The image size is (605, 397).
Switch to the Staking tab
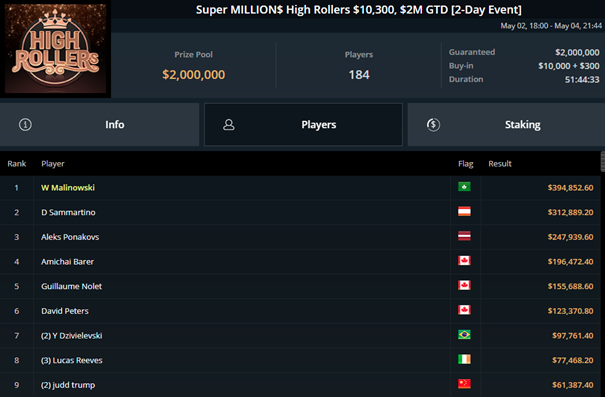tap(506, 125)
